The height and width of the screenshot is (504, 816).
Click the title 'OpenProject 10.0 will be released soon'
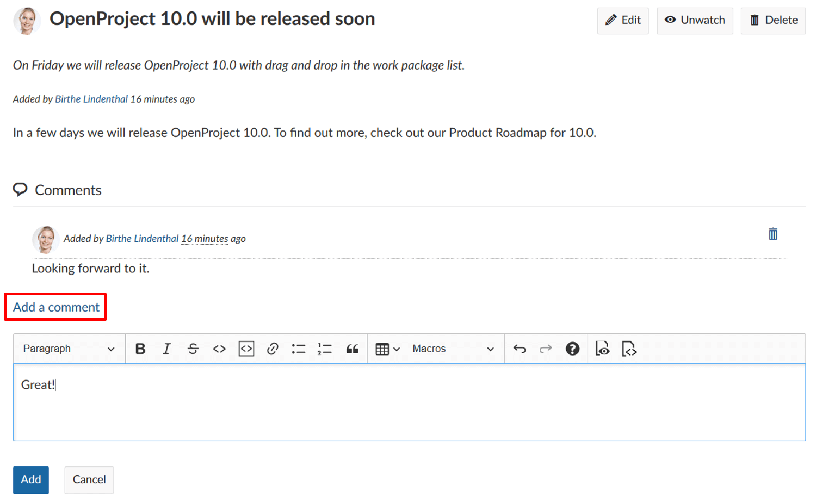coord(212,19)
